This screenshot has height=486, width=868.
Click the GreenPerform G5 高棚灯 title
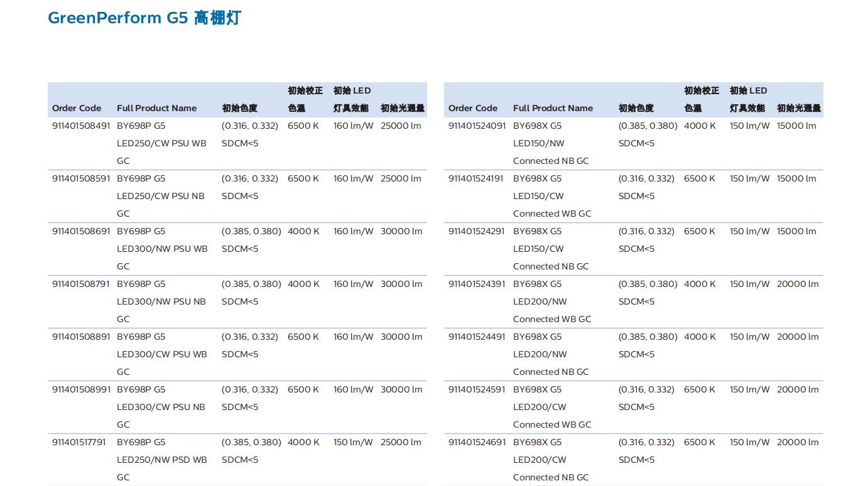[x=144, y=18]
